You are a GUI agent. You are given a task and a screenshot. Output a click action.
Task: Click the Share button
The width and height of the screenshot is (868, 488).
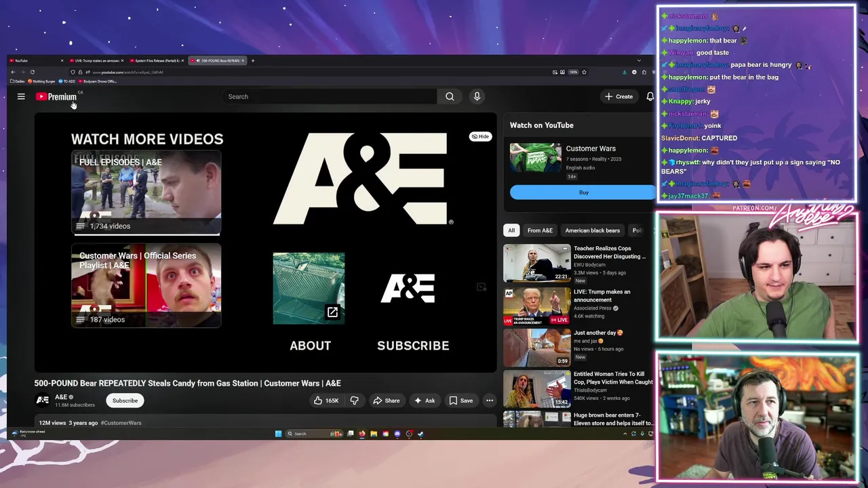(387, 401)
